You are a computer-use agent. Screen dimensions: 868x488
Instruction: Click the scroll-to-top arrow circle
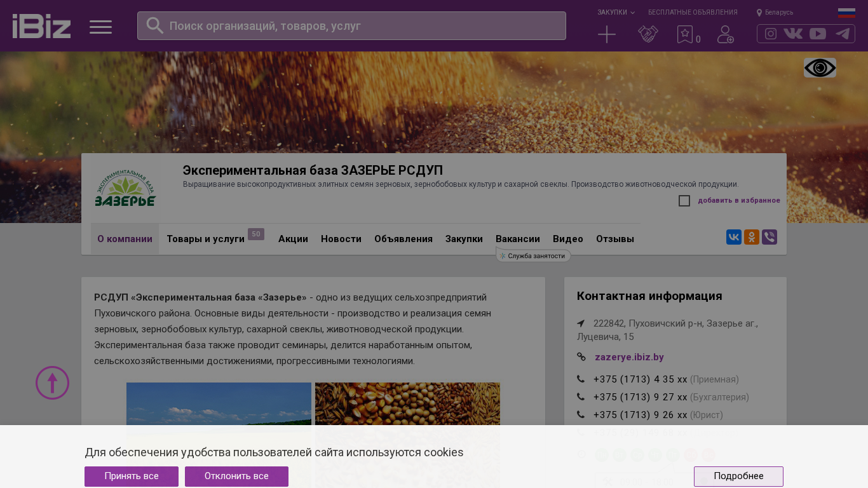click(x=52, y=383)
